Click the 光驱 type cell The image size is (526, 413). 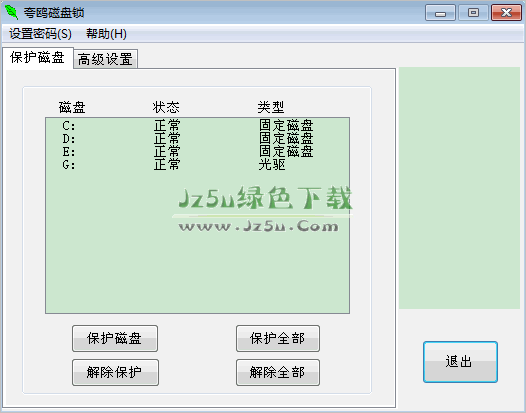tap(272, 164)
